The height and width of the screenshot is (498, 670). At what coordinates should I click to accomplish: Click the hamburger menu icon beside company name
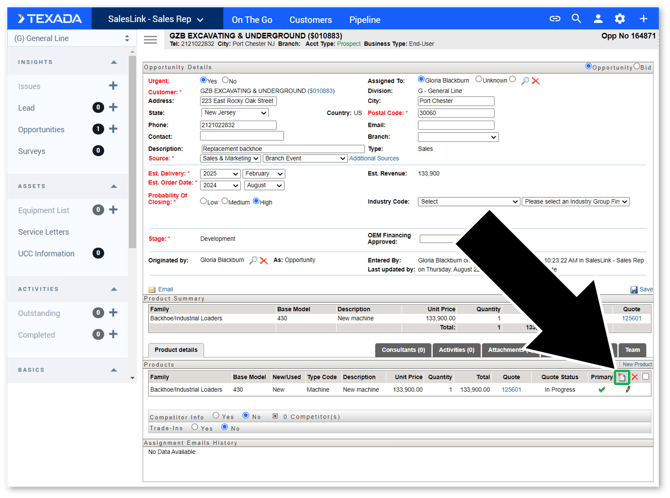(151, 40)
